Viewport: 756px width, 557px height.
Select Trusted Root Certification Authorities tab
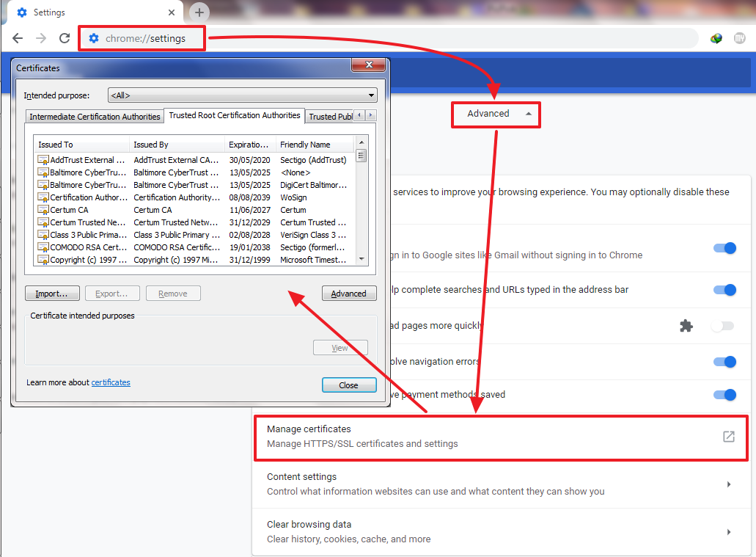[x=235, y=115]
